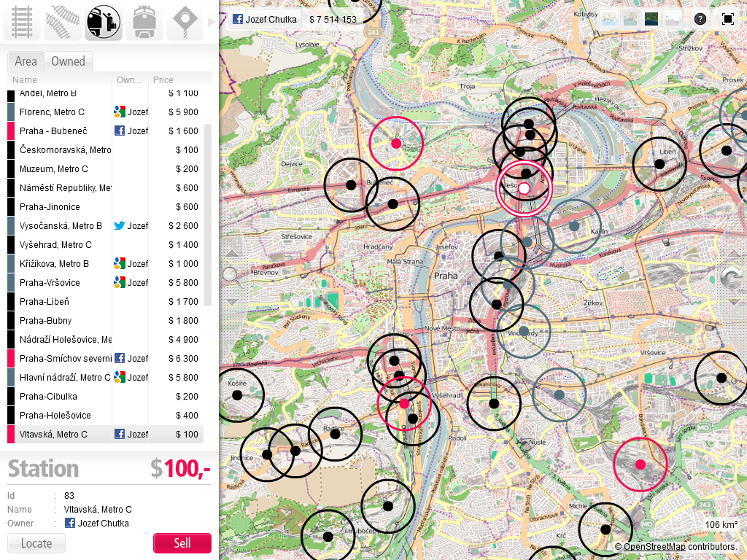Click the OpenStreetMap link
The image size is (747, 560).
pyautogui.click(x=654, y=547)
